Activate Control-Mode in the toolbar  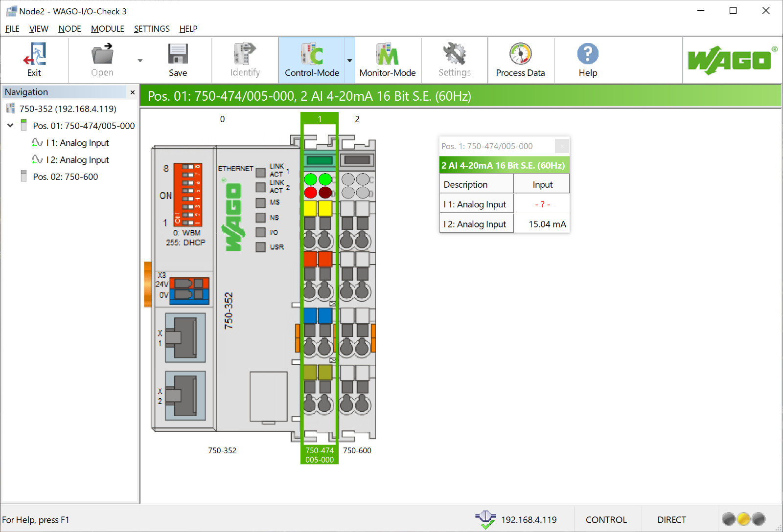(312, 60)
